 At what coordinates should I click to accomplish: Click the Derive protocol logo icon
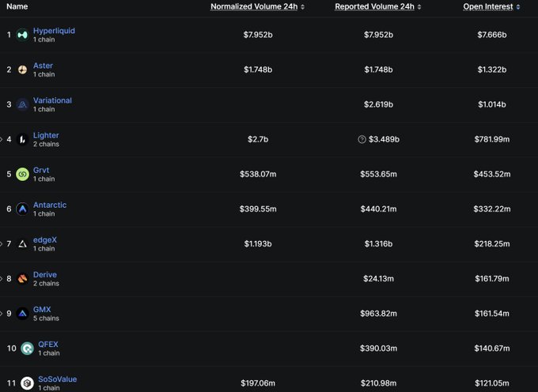tap(22, 278)
